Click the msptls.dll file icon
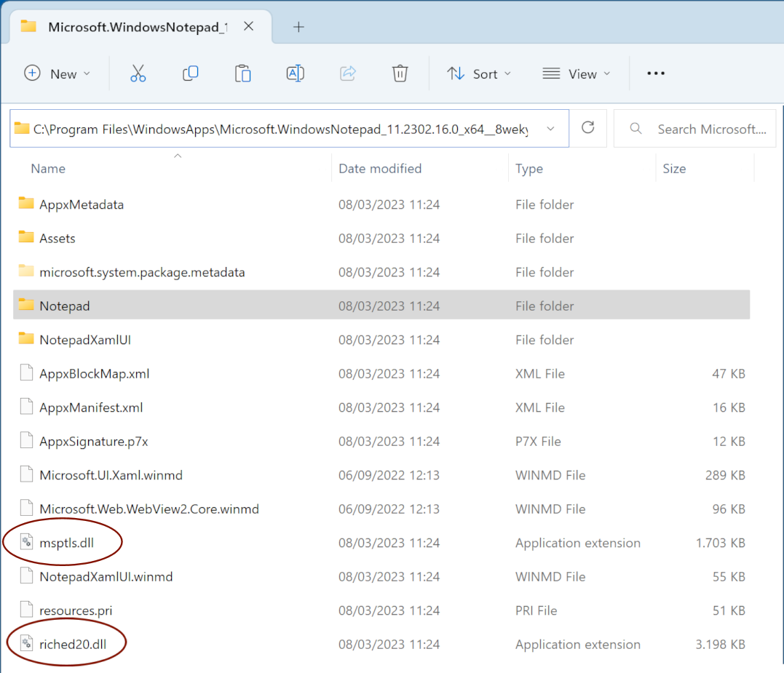This screenshot has height=673, width=784. pos(26,542)
